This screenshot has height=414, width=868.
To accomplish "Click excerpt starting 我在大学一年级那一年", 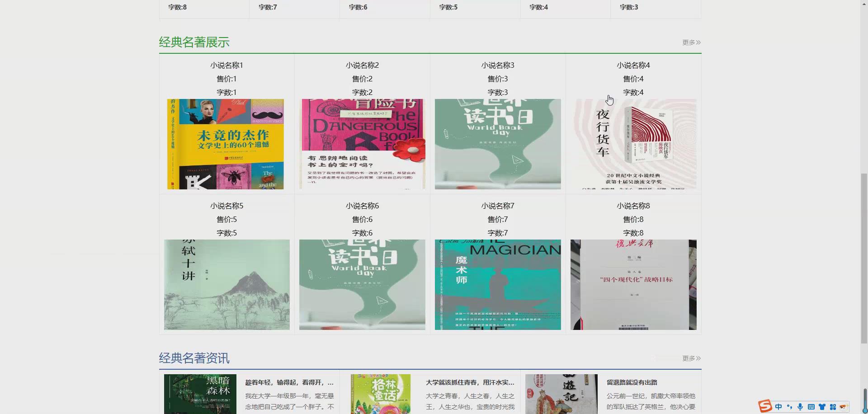I will tap(289, 401).
